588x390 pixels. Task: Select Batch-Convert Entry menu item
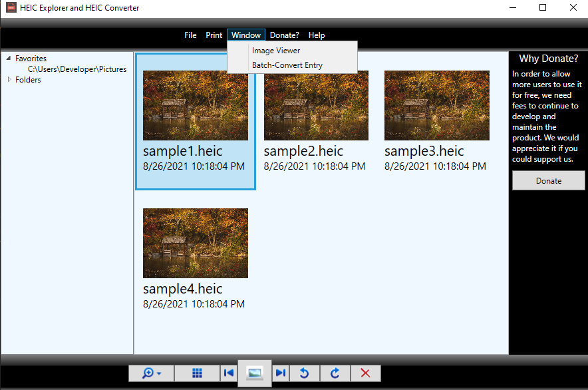point(287,65)
